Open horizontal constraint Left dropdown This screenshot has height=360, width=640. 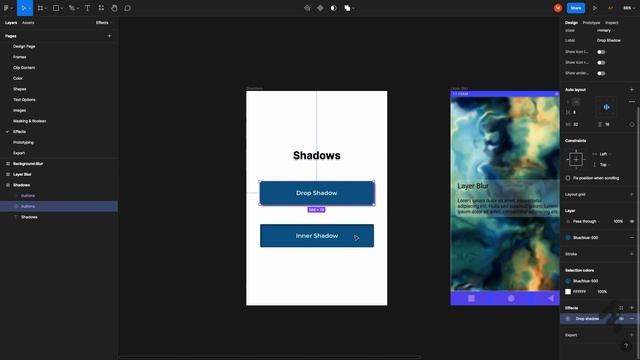604,154
